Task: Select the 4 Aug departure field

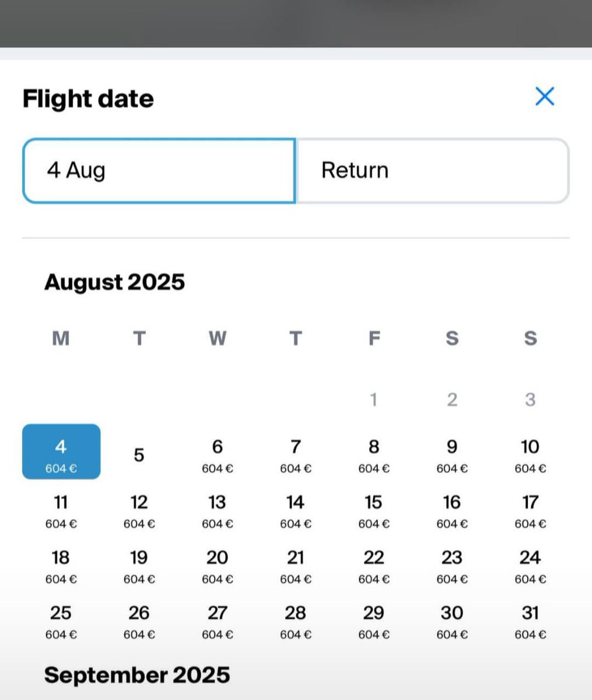Action: coord(159,171)
